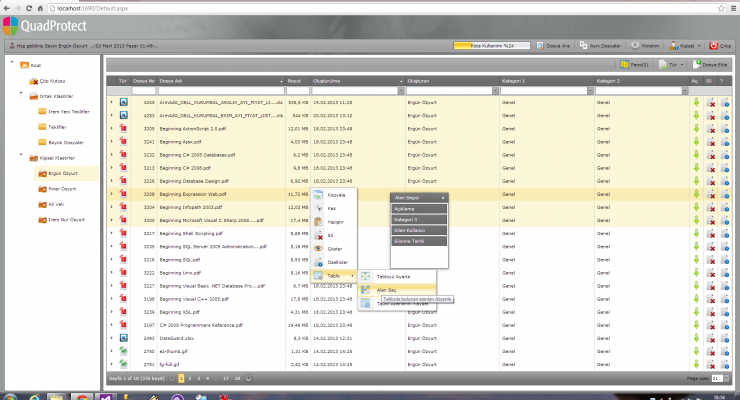Click the Pano clipboard icon
This screenshot has width=740, height=400.
624,64
